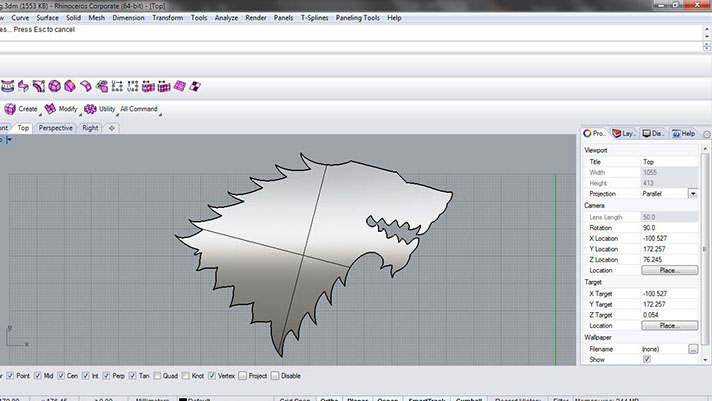Click the panel options gear icon
Screen dimensions: 712x401
point(707,134)
